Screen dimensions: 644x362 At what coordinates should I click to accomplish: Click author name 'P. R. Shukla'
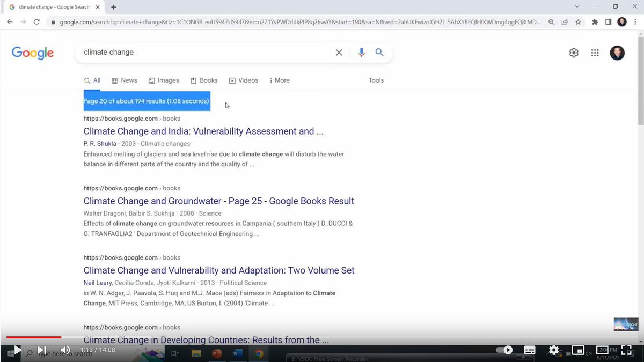coord(100,144)
